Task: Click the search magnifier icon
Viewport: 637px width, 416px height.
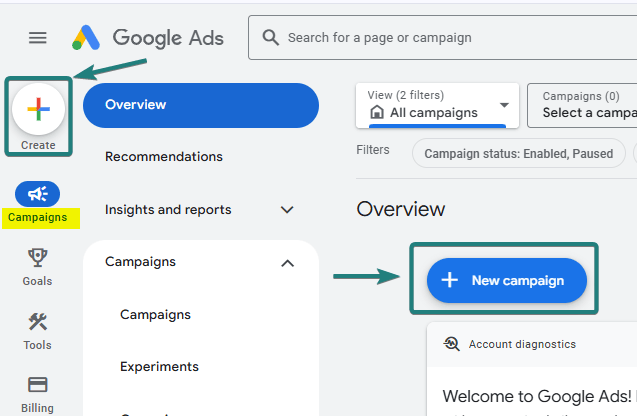Action: 271,37
